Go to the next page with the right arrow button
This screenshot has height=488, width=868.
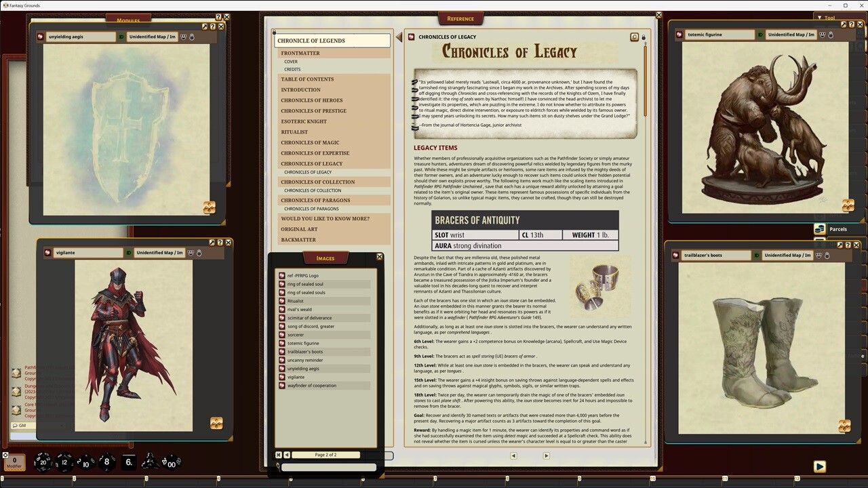[x=547, y=455]
